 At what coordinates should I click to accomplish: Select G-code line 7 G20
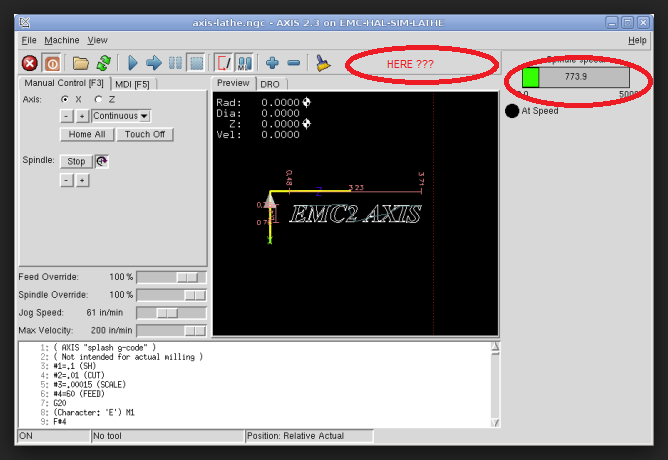(60, 403)
